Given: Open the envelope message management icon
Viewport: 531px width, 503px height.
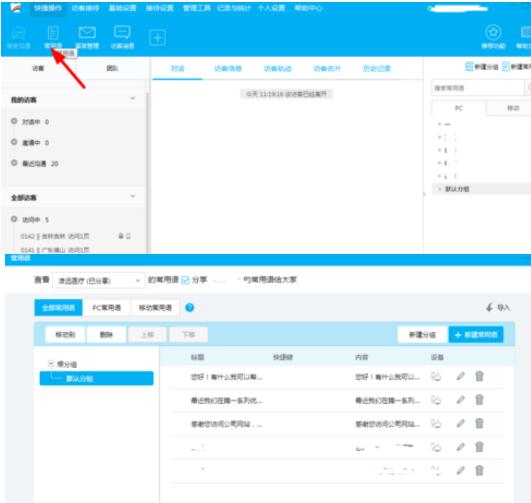Looking at the screenshot, I should pyautogui.click(x=87, y=37).
